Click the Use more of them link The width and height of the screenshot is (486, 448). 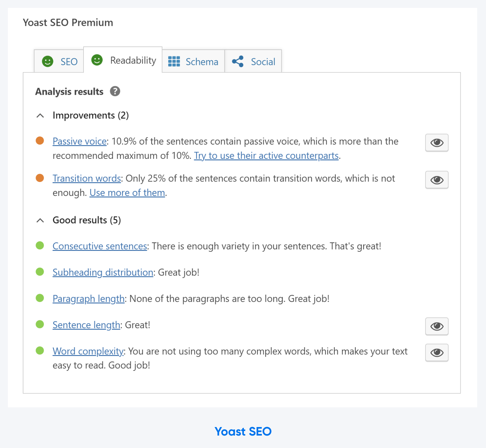click(127, 193)
